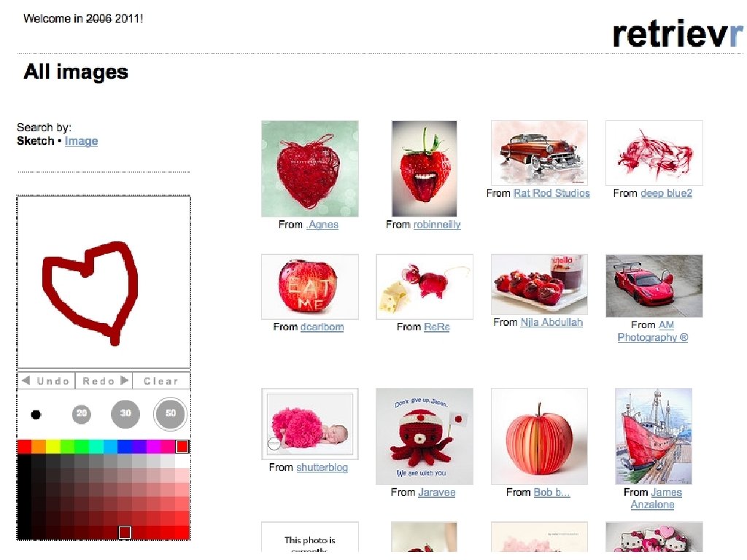Open the red wire heart thumbnail
This screenshot has height=560, width=747.
click(x=309, y=168)
